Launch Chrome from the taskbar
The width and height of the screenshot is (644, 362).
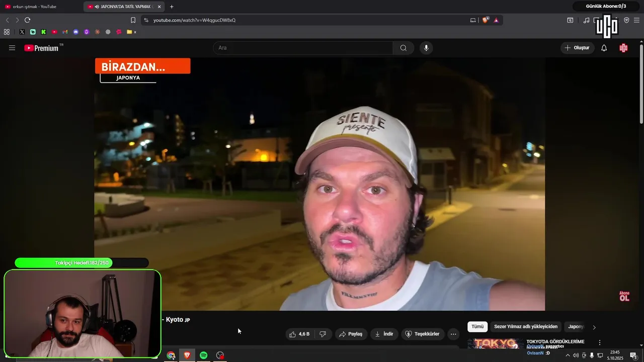(x=171, y=355)
